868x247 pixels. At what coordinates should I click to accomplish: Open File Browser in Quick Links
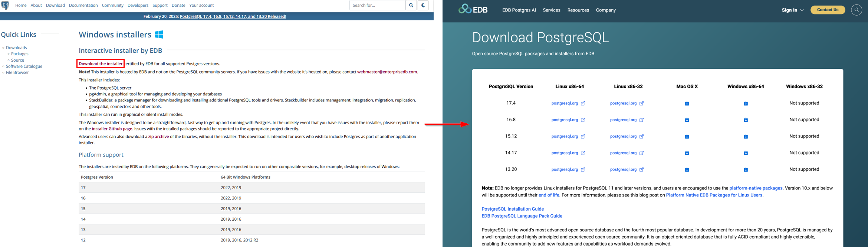point(17,72)
